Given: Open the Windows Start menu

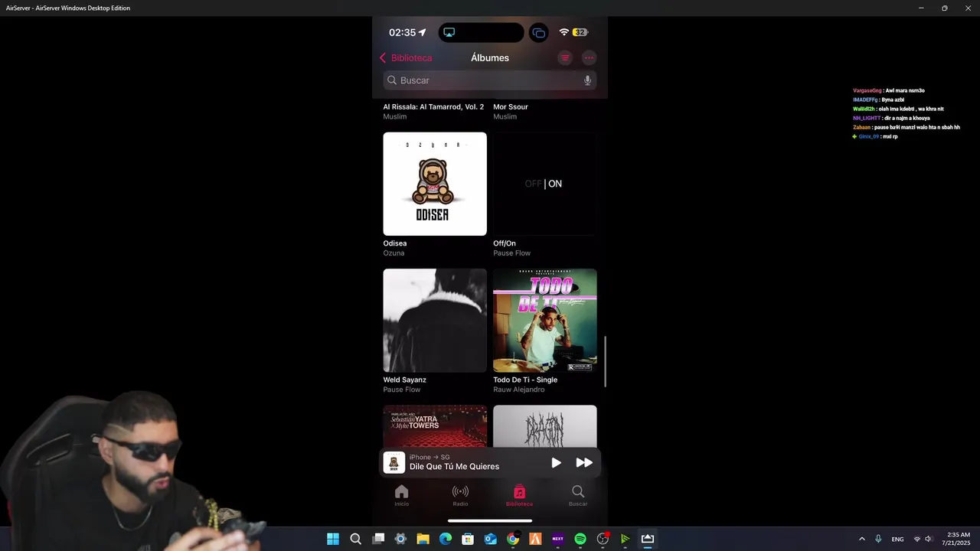Looking at the screenshot, I should point(333,539).
